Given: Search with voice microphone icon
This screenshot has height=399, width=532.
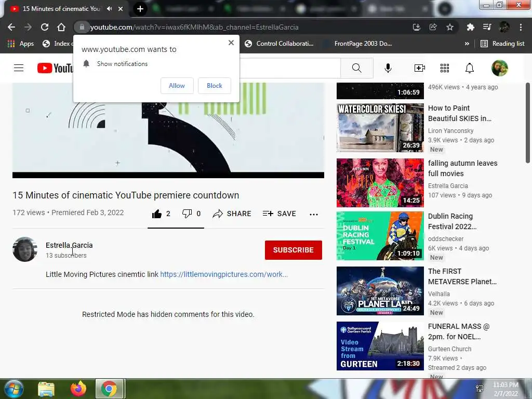Looking at the screenshot, I should tap(388, 68).
